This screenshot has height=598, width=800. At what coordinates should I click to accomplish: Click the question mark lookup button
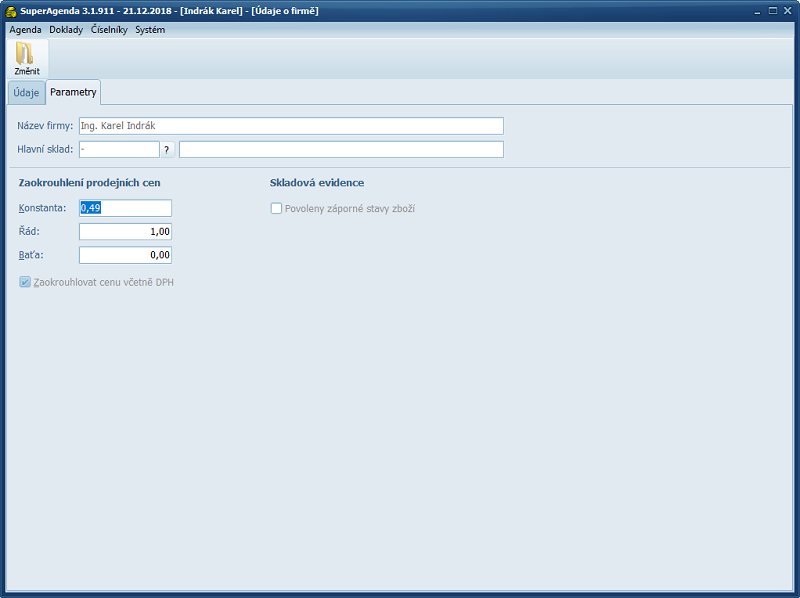click(167, 150)
